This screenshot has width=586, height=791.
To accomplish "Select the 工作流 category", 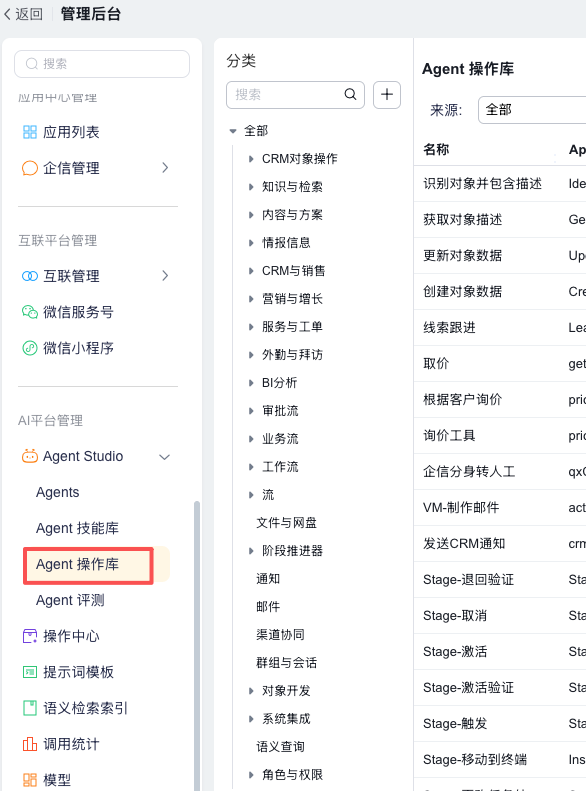I will pos(280,467).
